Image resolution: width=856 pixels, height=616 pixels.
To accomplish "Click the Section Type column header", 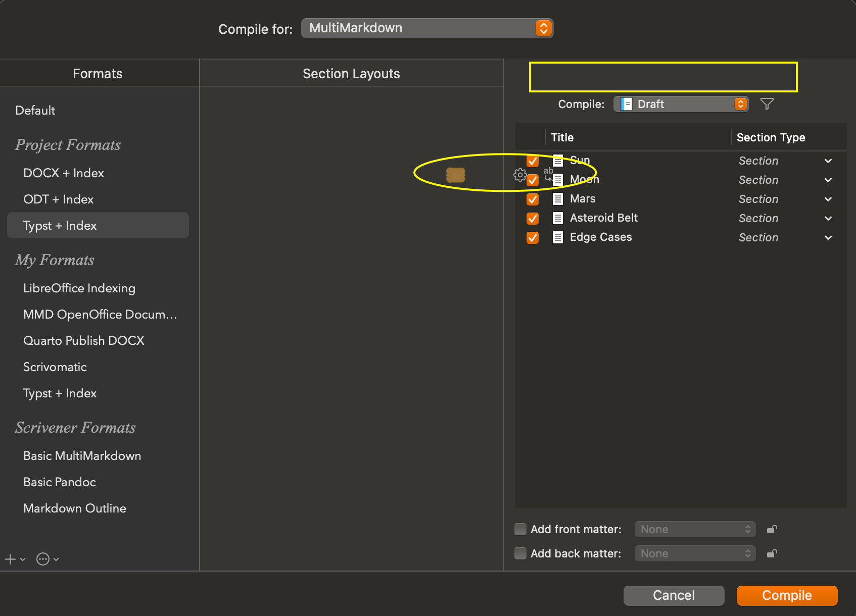I will (x=789, y=137).
